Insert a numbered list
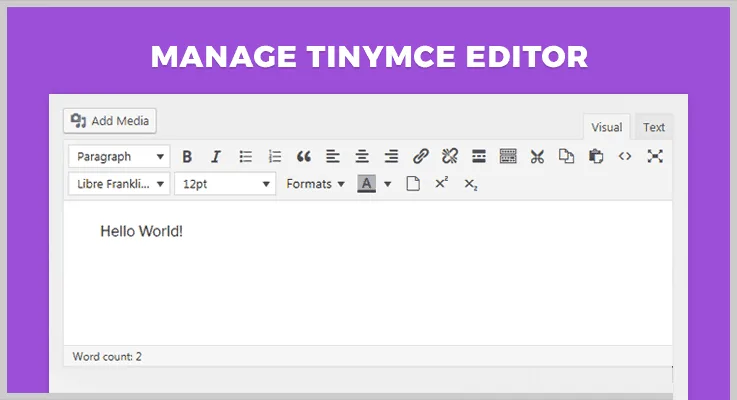Image resolution: width=737 pixels, height=400 pixels. (x=274, y=157)
